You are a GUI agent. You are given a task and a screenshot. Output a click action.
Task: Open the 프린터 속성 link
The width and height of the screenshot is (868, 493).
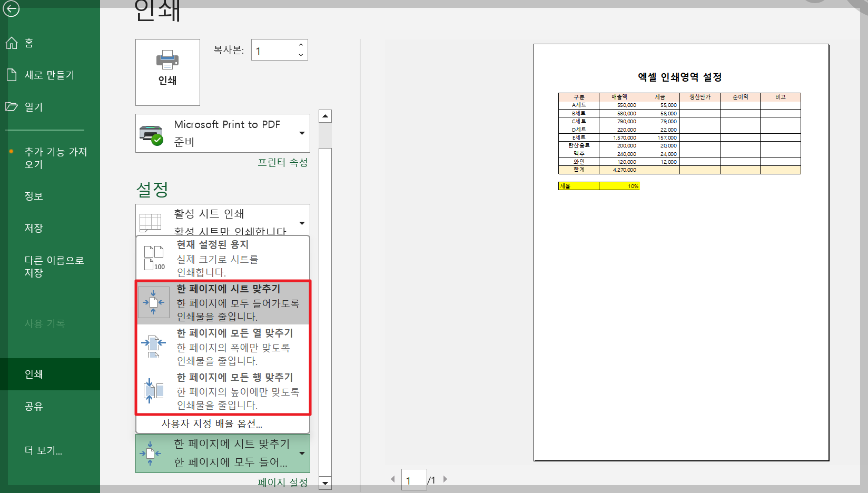click(x=283, y=162)
